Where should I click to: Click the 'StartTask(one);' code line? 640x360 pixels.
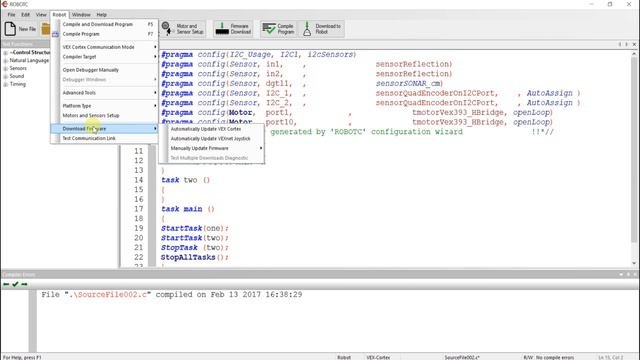[x=195, y=228]
